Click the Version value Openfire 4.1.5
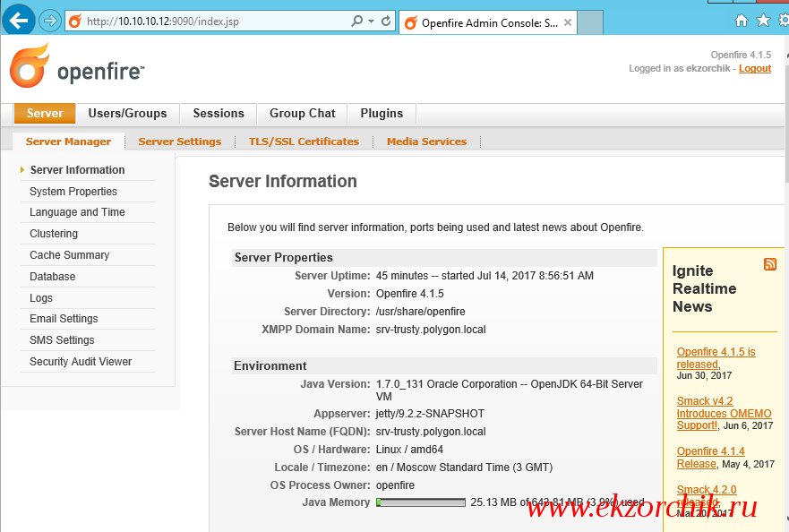The image size is (789, 532). pos(409,294)
